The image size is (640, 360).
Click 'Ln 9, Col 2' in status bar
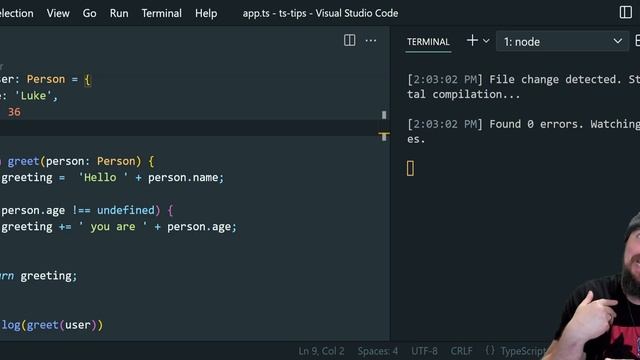pyautogui.click(x=321, y=351)
